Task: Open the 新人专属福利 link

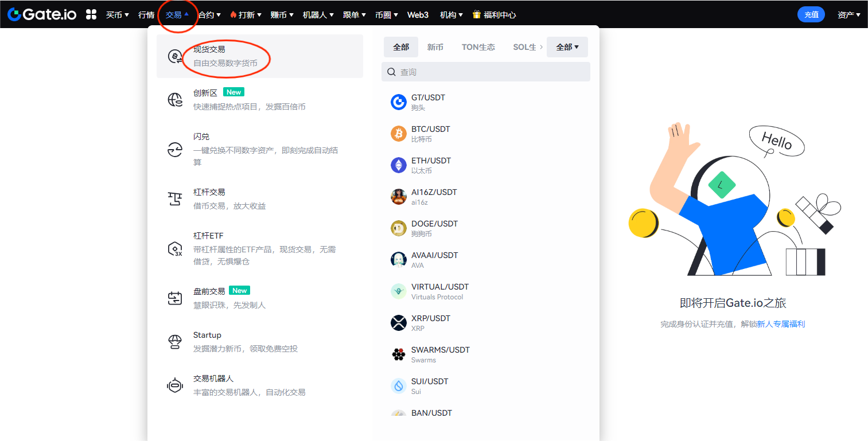Action: pos(781,324)
